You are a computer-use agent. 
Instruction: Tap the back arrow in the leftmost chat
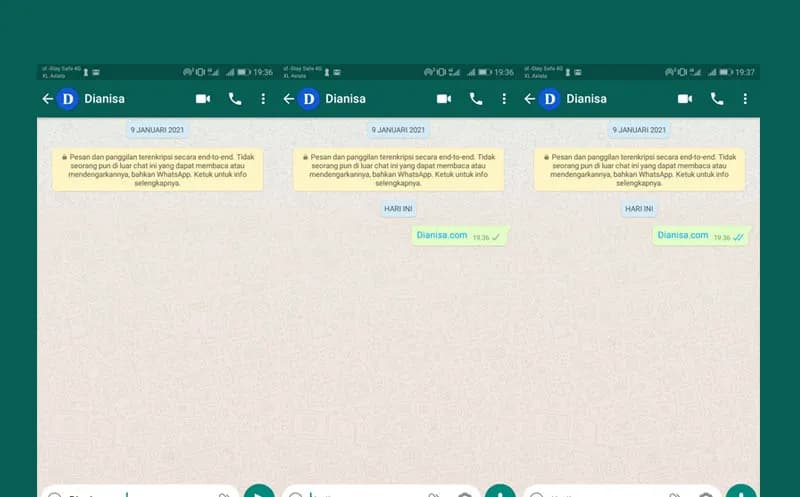(47, 99)
